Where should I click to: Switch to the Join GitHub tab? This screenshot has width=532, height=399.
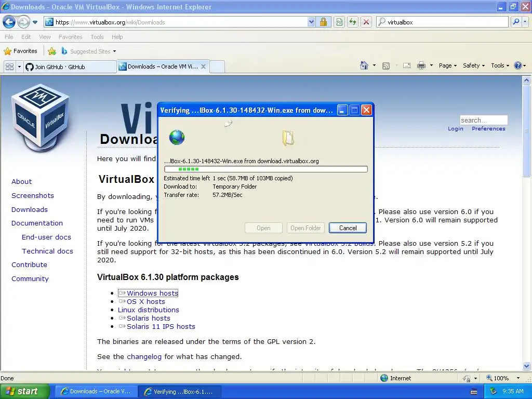click(70, 67)
